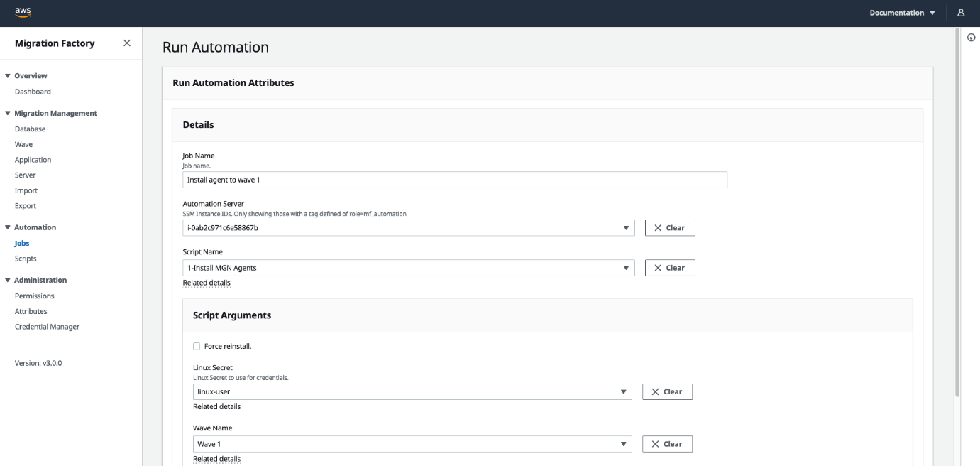Open the Credential Manager page
This screenshot has height=466, width=980.
(x=47, y=326)
